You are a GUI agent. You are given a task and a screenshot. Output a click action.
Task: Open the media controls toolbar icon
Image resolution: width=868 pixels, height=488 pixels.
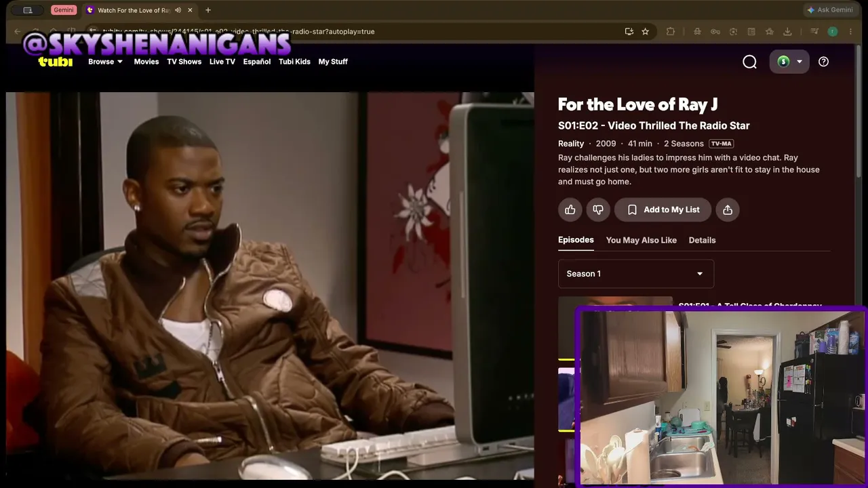(814, 31)
